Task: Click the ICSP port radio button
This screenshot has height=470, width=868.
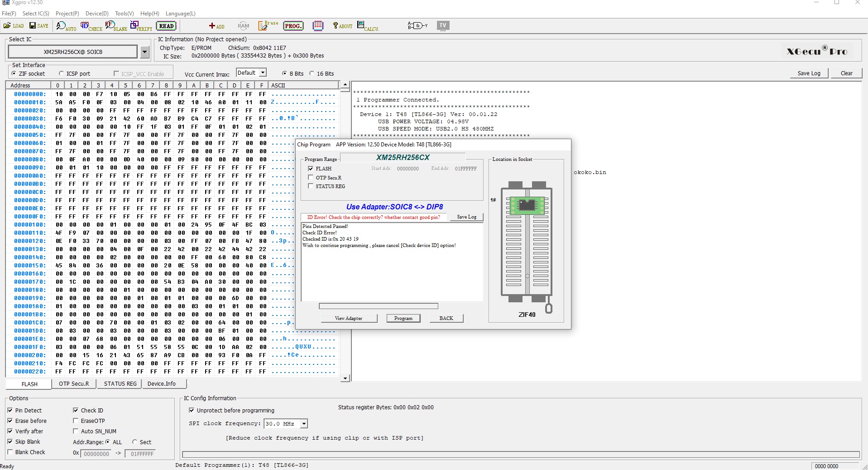Action: coord(62,73)
